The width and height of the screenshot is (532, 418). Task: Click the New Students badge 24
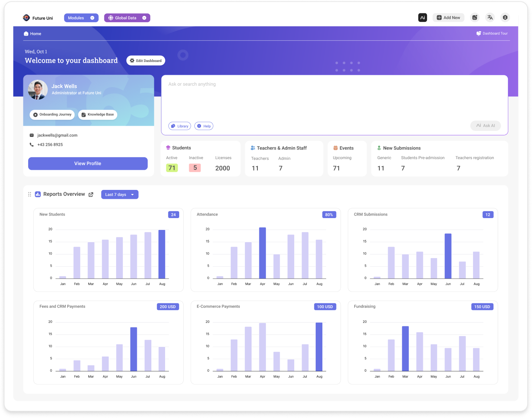[x=174, y=215]
